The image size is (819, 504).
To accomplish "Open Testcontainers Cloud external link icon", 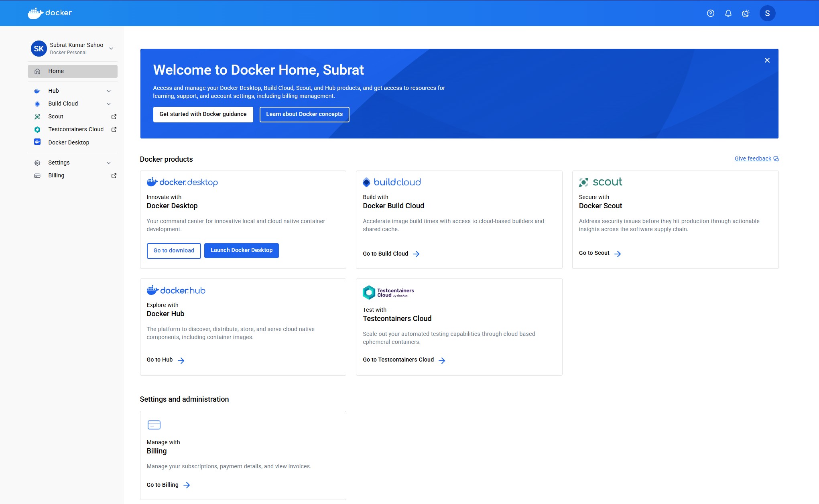I will pyautogui.click(x=114, y=130).
